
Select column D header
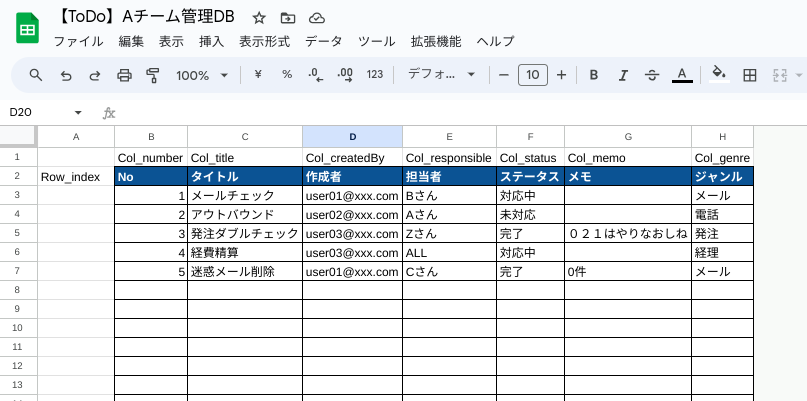tap(353, 136)
